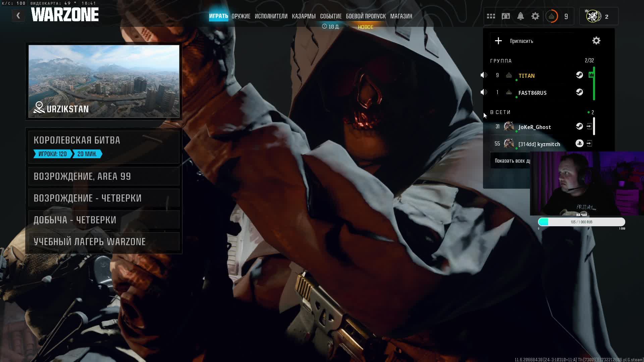Click the join icon next to JoKeR_Ghost
The image size is (644, 362).
589,126
